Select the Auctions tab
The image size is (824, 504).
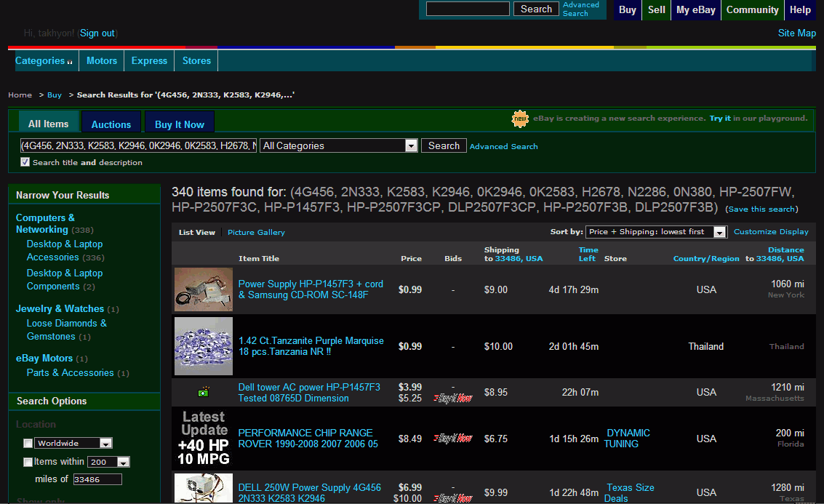[x=111, y=124]
